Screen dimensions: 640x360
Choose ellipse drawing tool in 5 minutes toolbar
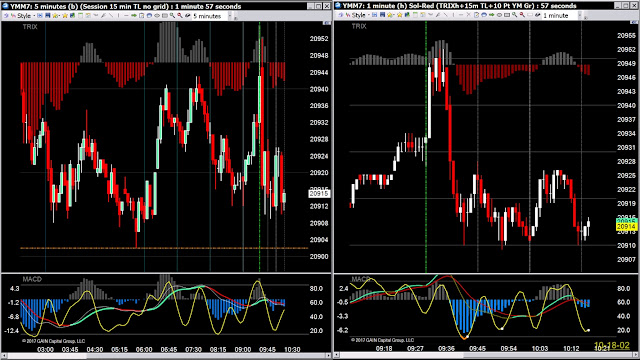pyautogui.click(x=157, y=16)
